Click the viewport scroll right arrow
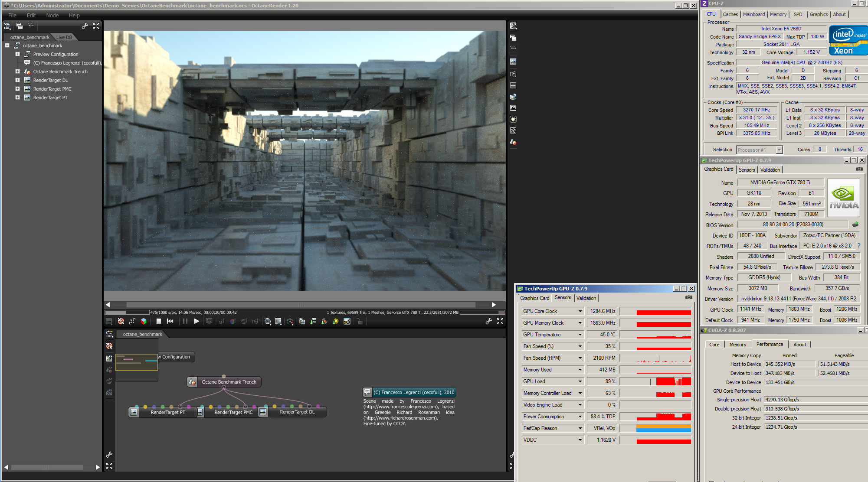This screenshot has width=868, height=482. pos(494,305)
